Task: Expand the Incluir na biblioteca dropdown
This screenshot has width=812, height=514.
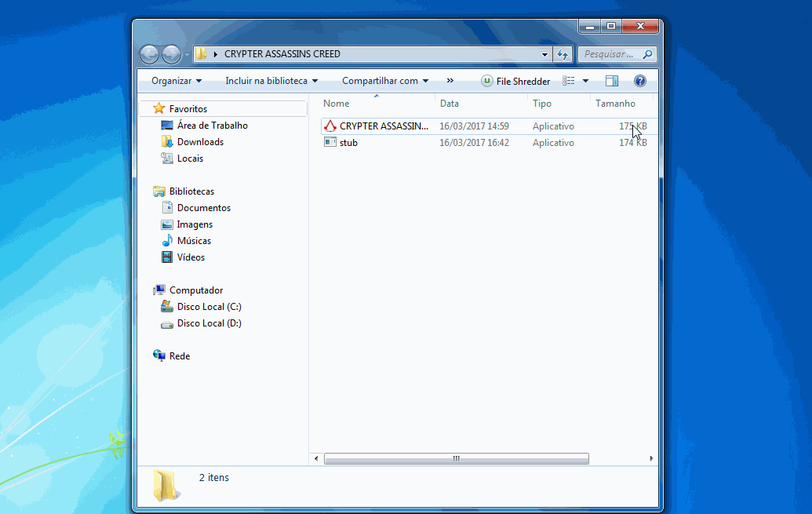Action: (271, 81)
